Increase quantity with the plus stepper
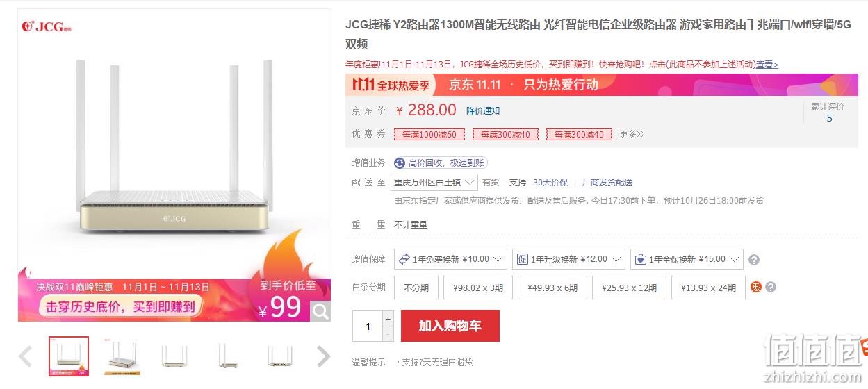The image size is (868, 389). 388,319
